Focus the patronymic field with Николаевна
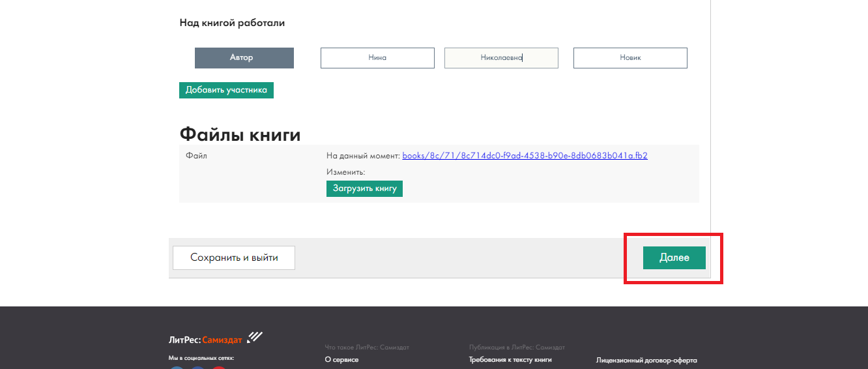 [500, 58]
